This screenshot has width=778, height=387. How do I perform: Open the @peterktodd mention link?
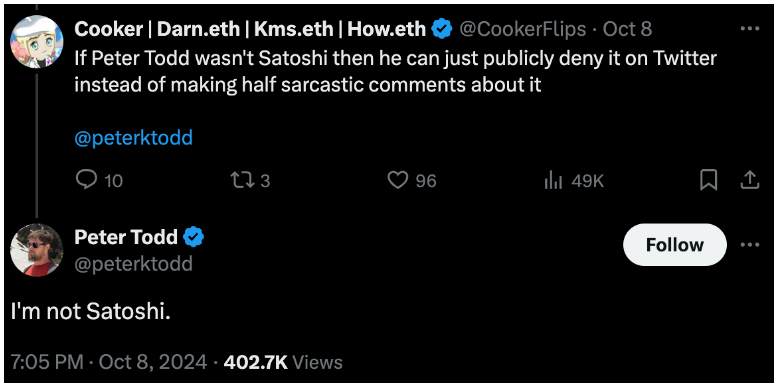tap(133, 138)
